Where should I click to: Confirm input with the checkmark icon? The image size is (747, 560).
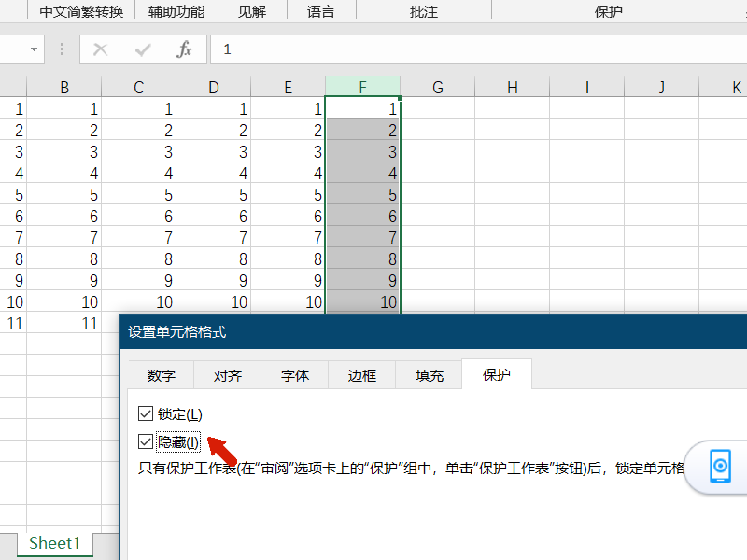[x=142, y=49]
